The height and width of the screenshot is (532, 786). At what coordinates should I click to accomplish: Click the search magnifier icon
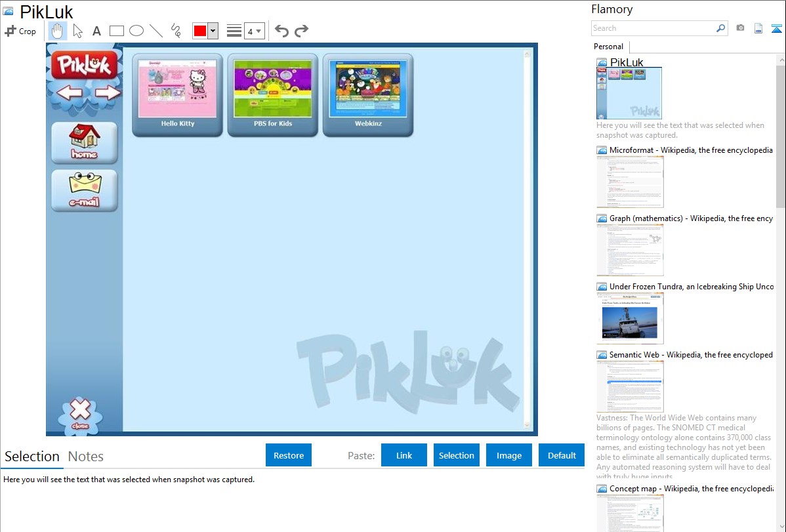click(x=721, y=28)
